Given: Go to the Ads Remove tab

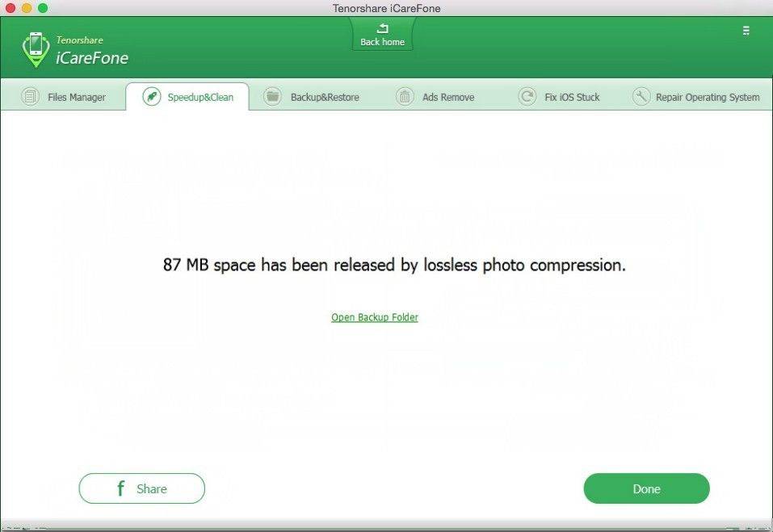Looking at the screenshot, I should tap(435, 97).
